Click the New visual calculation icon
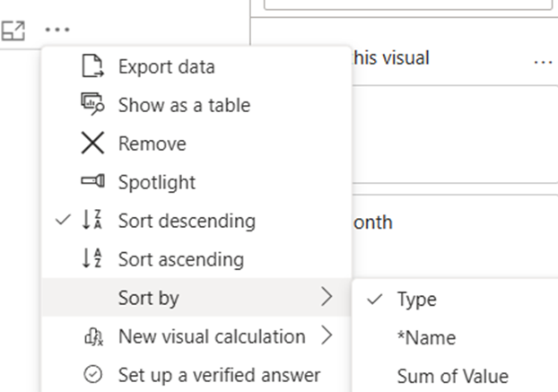The width and height of the screenshot is (558, 392). [x=92, y=337]
